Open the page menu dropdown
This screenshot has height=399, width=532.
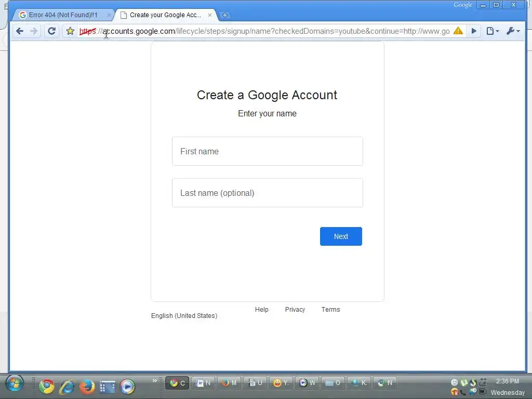493,31
